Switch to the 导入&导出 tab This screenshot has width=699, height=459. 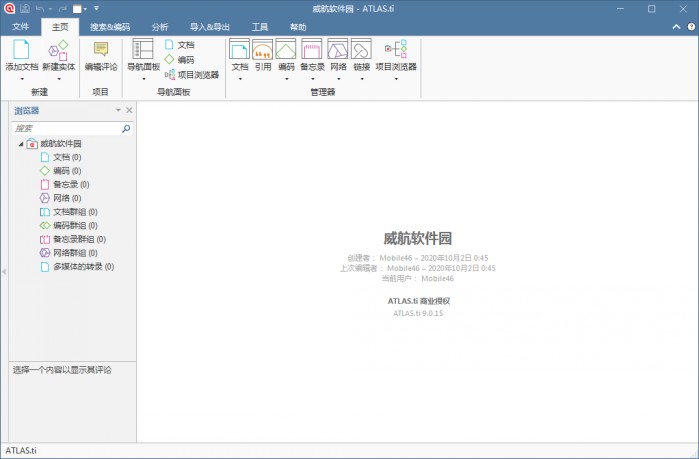[x=210, y=27]
